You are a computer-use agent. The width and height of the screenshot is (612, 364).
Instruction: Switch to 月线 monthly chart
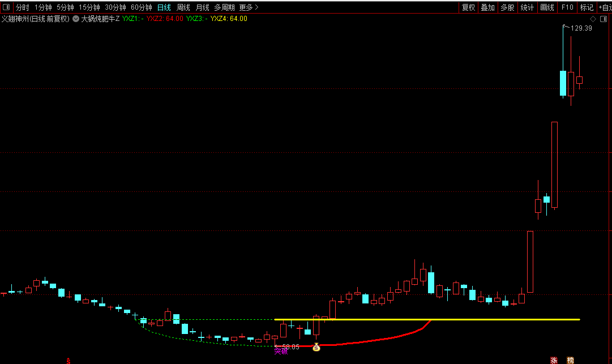point(202,7)
